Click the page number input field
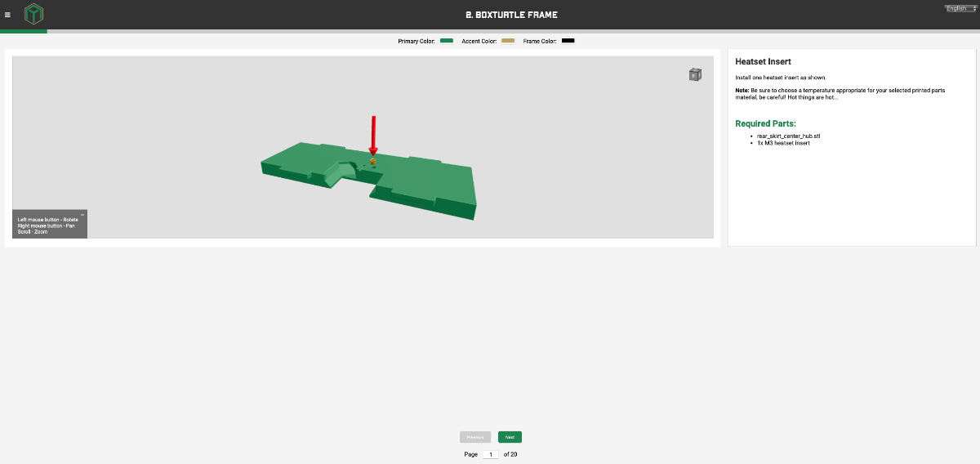This screenshot has height=464, width=980. [491, 454]
